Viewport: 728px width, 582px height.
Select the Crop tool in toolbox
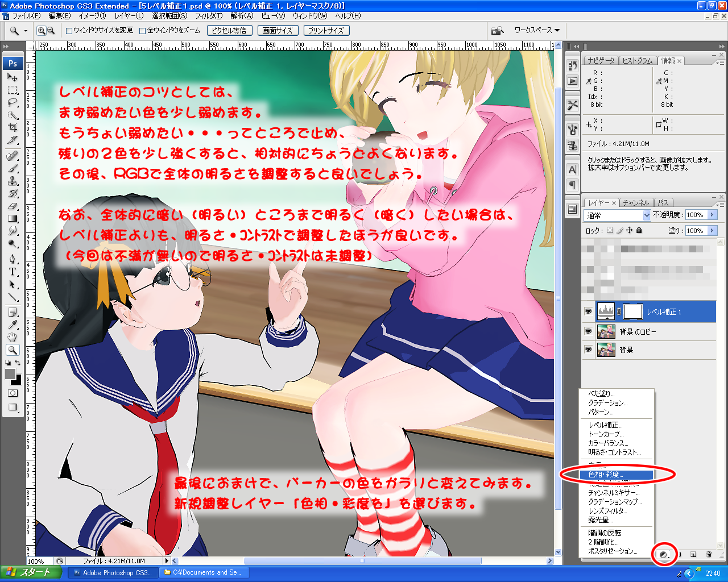point(13,127)
